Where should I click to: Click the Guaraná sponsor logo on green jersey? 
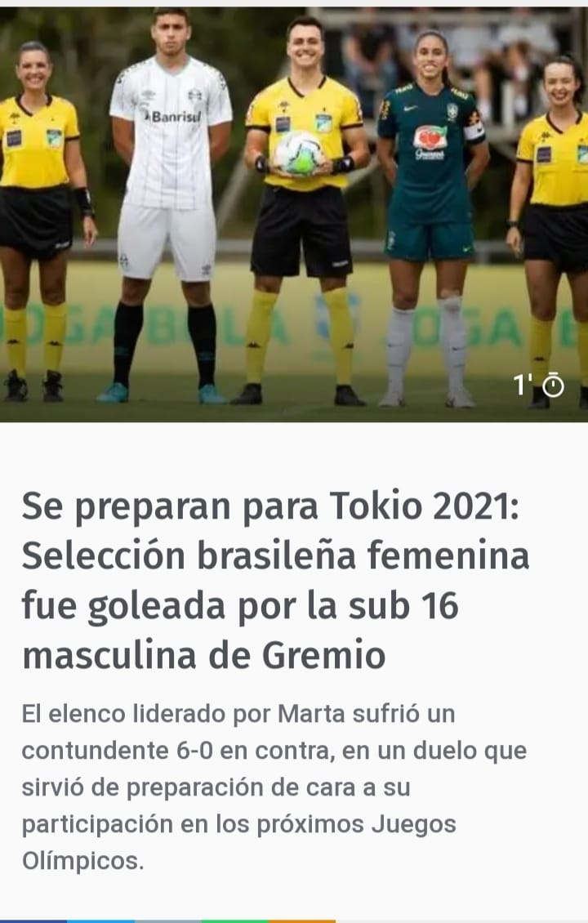[430, 143]
